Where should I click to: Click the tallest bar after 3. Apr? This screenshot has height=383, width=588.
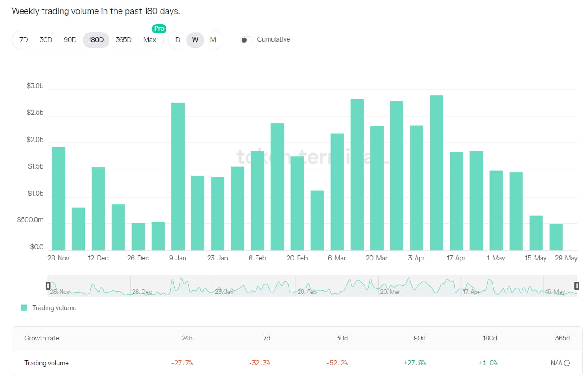[436, 173]
